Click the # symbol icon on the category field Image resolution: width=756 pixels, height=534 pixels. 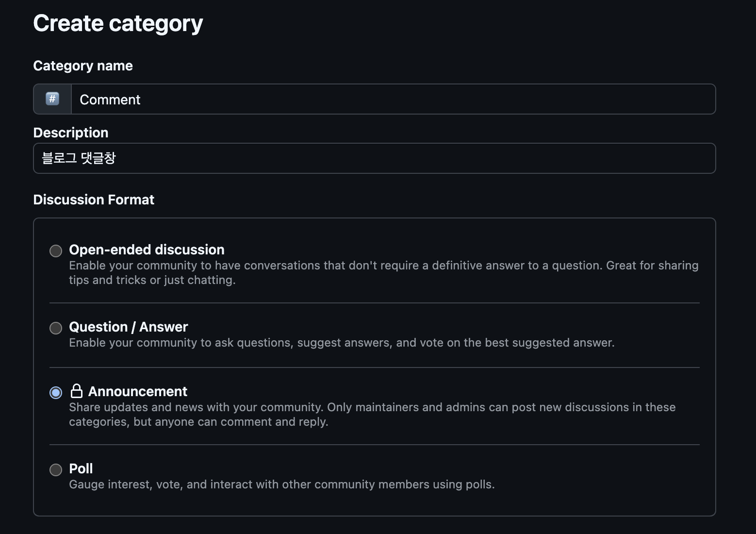click(52, 99)
